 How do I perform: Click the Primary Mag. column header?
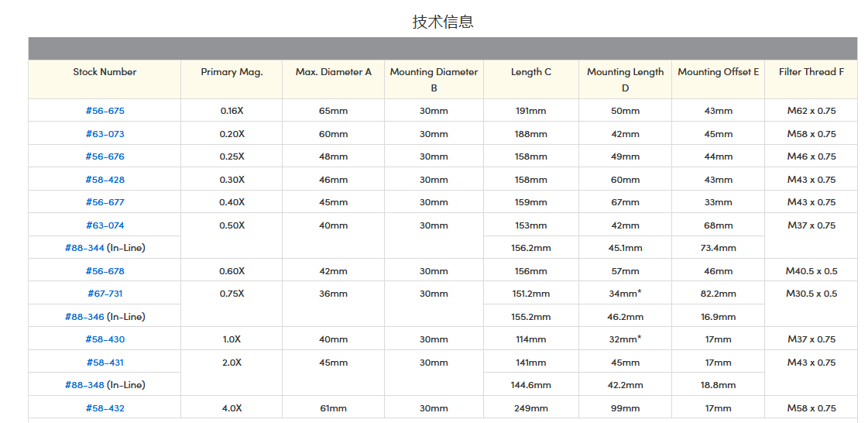pyautogui.click(x=232, y=72)
